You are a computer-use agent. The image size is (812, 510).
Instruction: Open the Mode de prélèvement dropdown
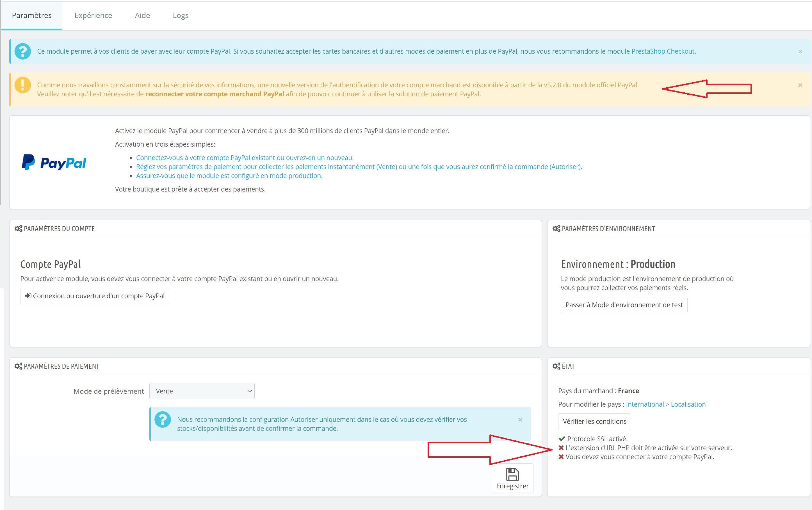click(202, 391)
